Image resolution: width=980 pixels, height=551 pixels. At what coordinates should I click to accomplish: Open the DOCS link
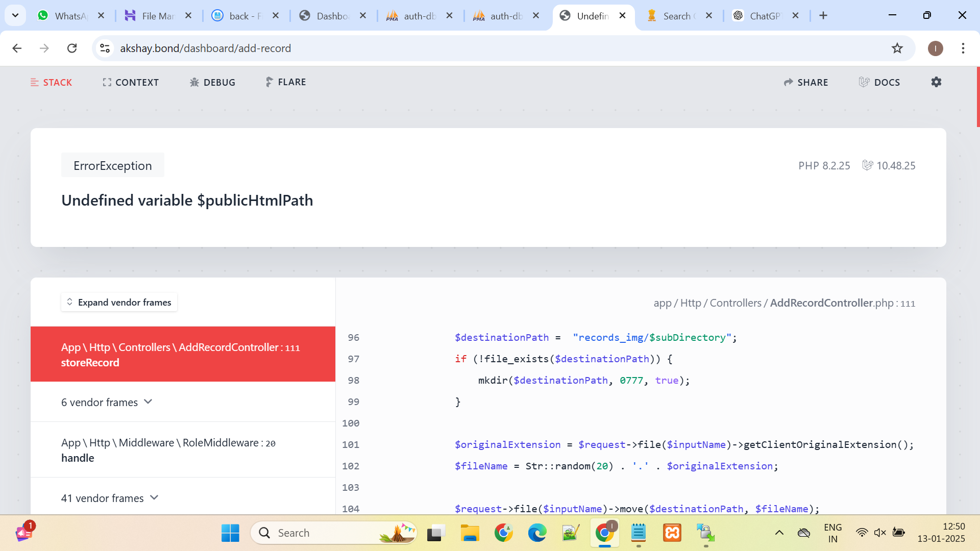(x=879, y=82)
